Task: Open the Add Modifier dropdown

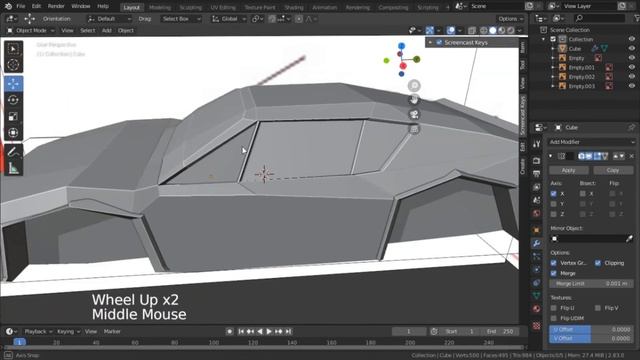Action: (x=591, y=142)
